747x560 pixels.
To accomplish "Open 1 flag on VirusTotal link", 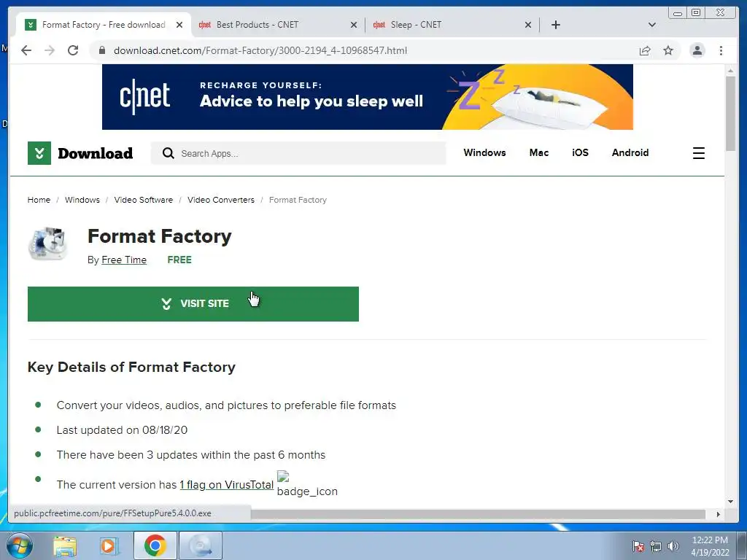I will point(227,485).
